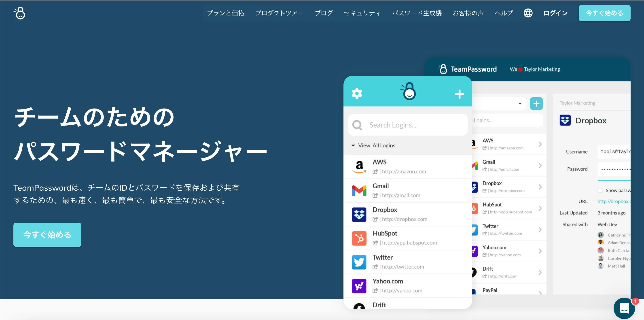Image resolution: width=644 pixels, height=320 pixels.
Task: Click the Password field in detail panel
Action: tap(614, 169)
